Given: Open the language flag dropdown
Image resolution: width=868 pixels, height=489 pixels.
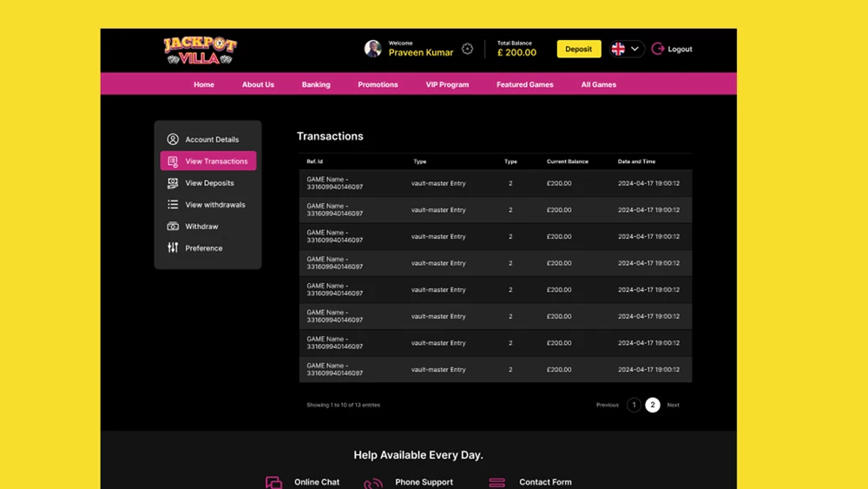Looking at the screenshot, I should (626, 49).
